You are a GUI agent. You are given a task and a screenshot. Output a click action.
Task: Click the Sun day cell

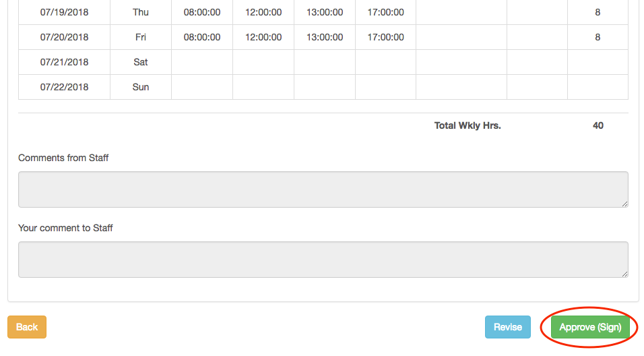point(141,87)
